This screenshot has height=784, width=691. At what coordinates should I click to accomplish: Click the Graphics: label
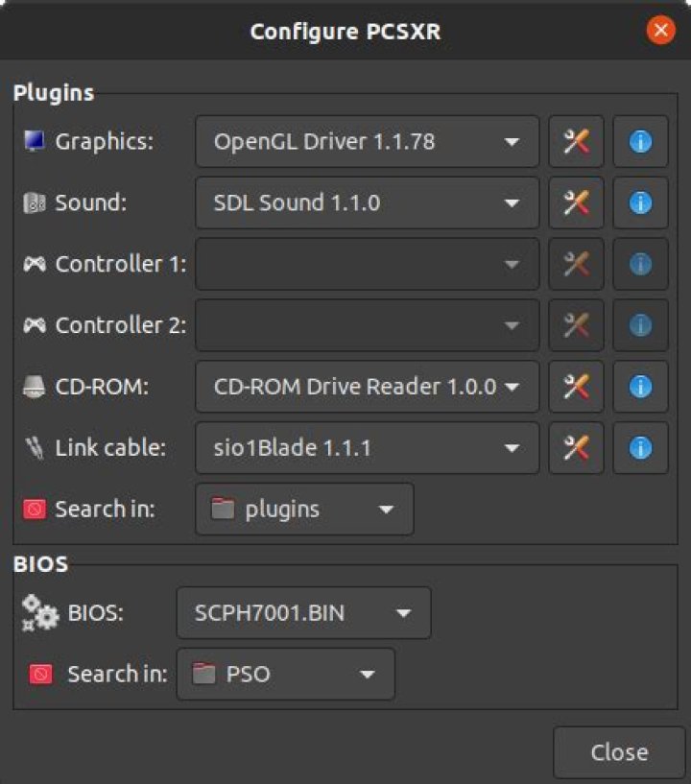coord(105,141)
